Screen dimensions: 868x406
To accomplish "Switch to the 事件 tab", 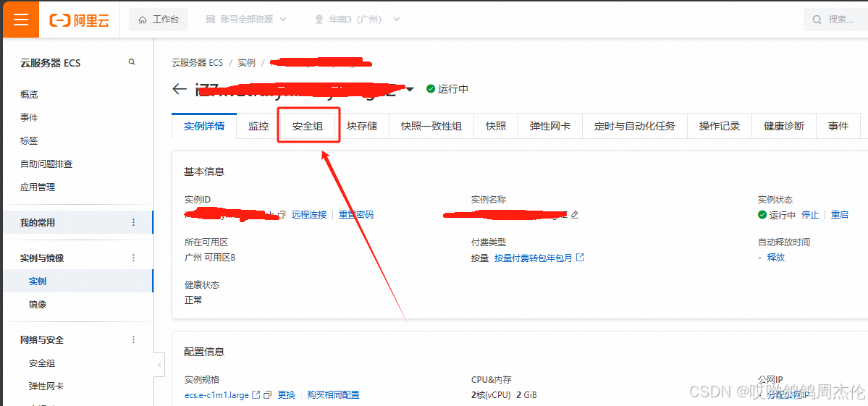I will pyautogui.click(x=838, y=125).
